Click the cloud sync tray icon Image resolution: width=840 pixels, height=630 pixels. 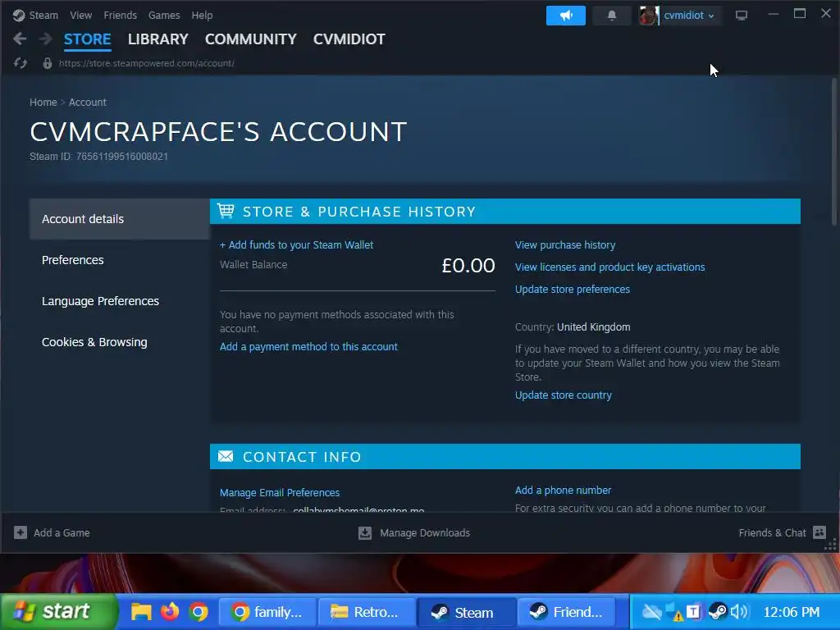pos(651,612)
